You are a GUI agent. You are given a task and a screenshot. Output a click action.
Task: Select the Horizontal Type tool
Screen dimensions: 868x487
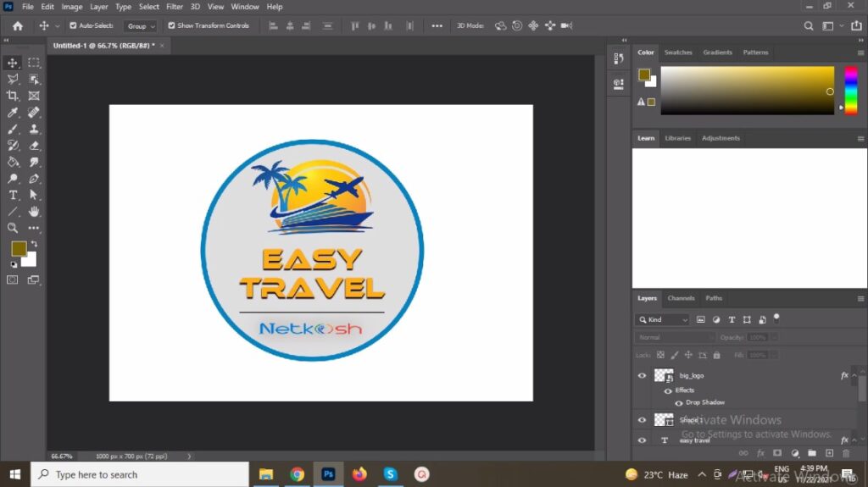(12, 195)
